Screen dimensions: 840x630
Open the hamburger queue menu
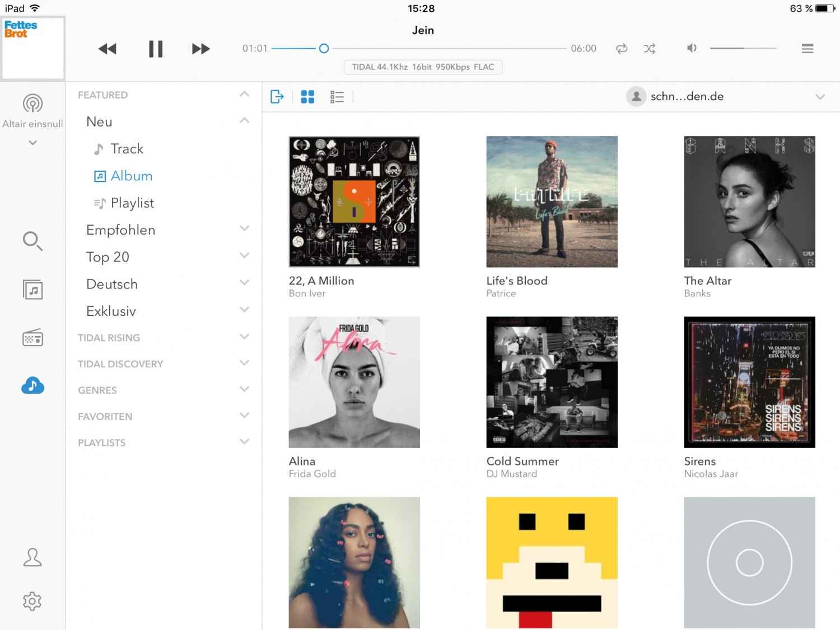(808, 49)
